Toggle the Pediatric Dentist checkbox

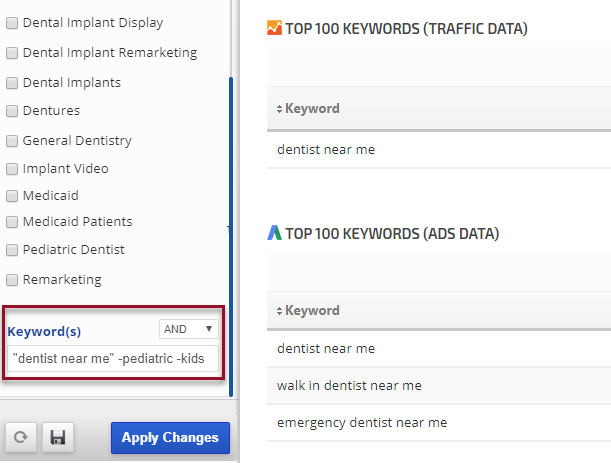12,250
